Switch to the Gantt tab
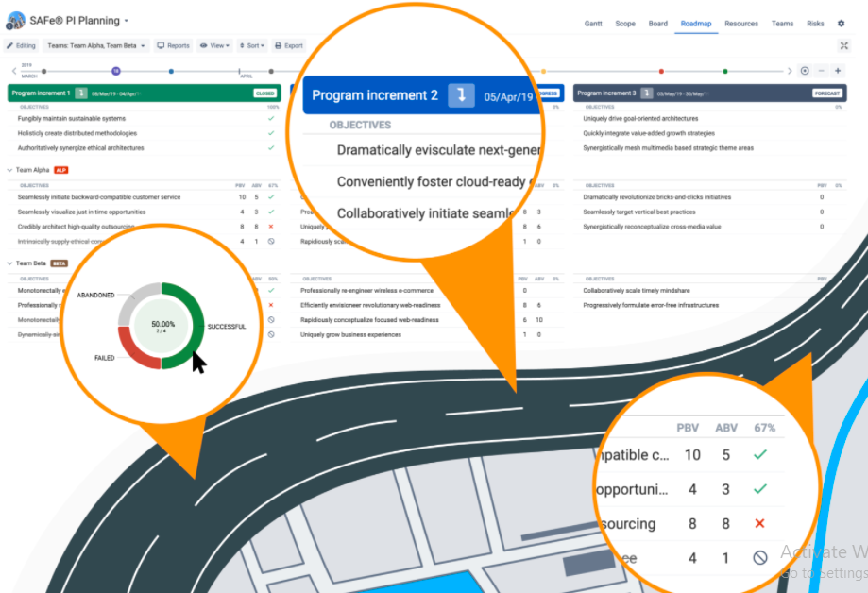The image size is (868, 593). 593,24
